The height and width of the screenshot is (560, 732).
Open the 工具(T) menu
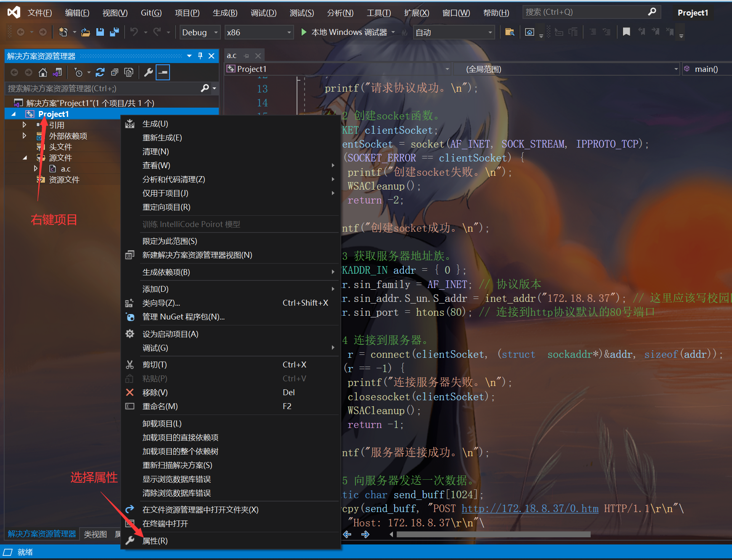coord(379,13)
